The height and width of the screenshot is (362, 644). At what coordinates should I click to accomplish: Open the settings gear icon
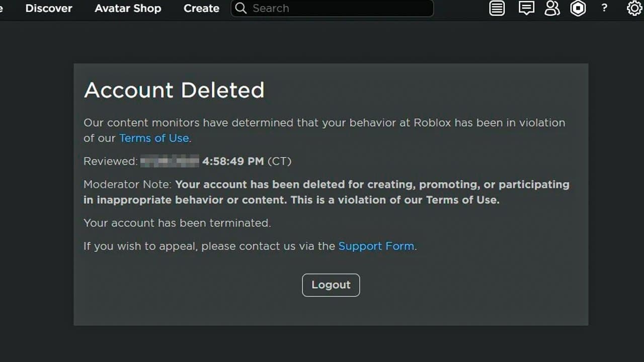point(634,8)
